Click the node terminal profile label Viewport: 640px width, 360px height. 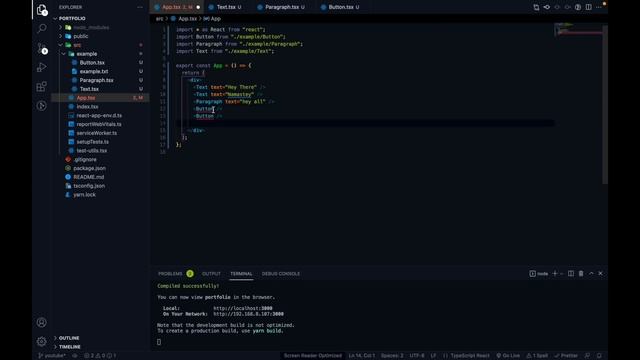(x=539, y=273)
